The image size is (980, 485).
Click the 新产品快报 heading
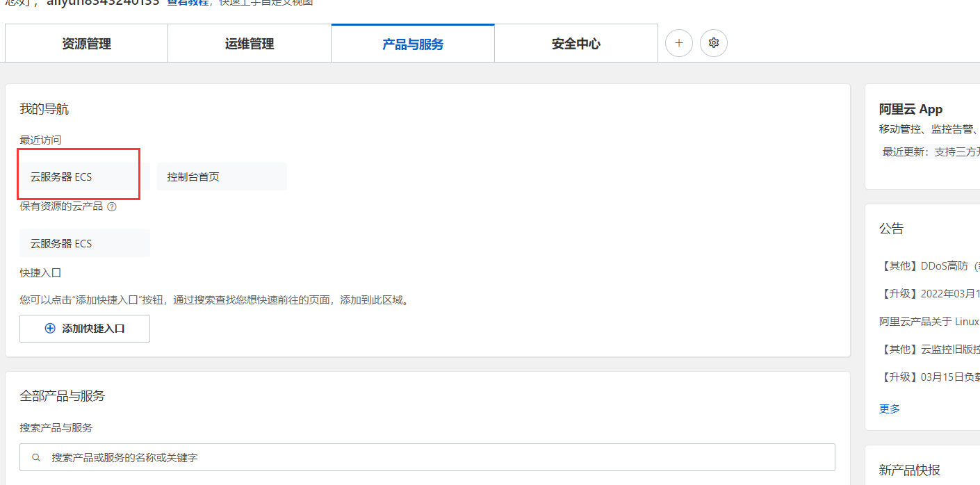pos(910,470)
